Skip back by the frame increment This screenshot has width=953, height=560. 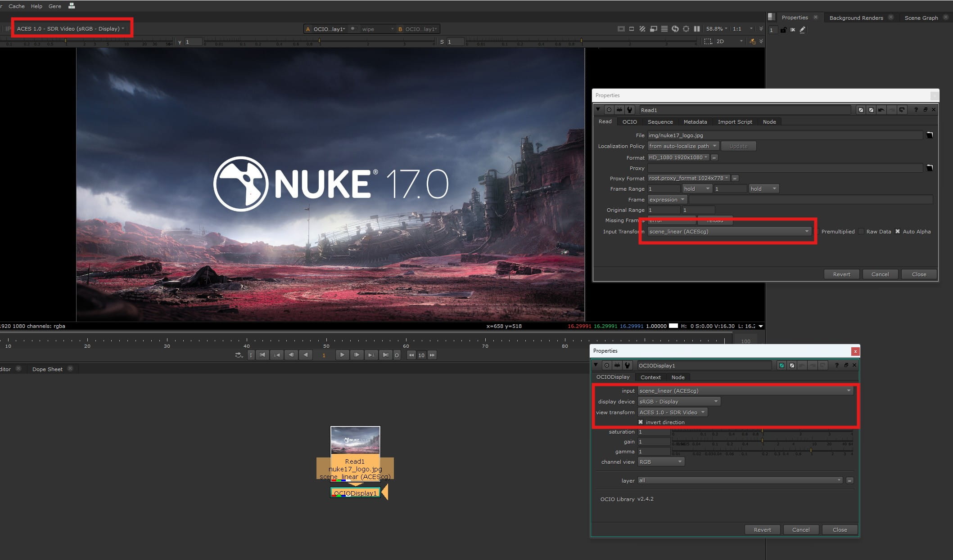coord(411,355)
